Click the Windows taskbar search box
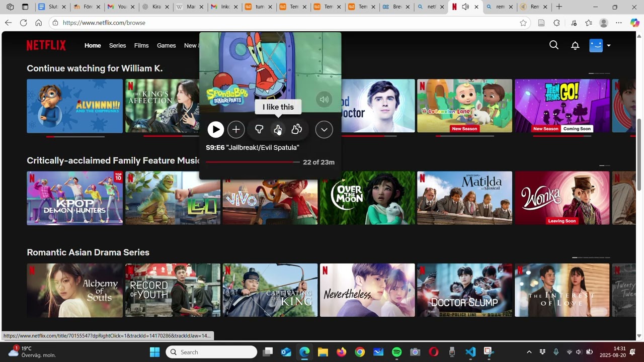The height and width of the screenshot is (362, 644). 211,352
